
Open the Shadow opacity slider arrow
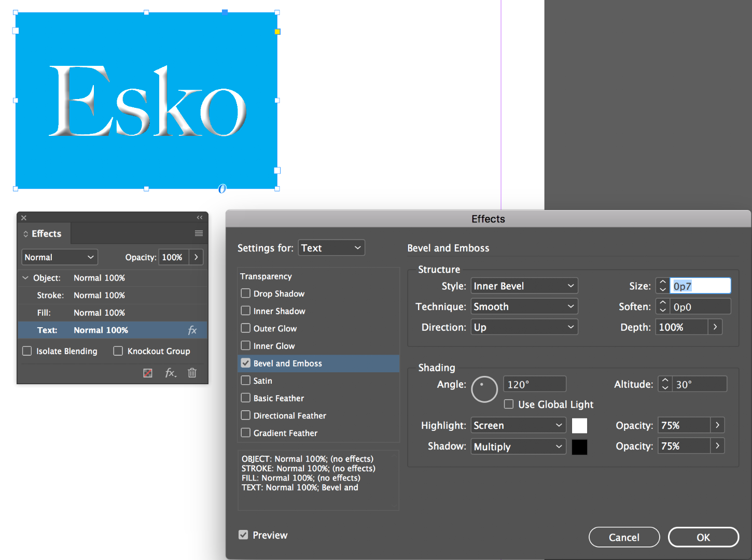(717, 446)
